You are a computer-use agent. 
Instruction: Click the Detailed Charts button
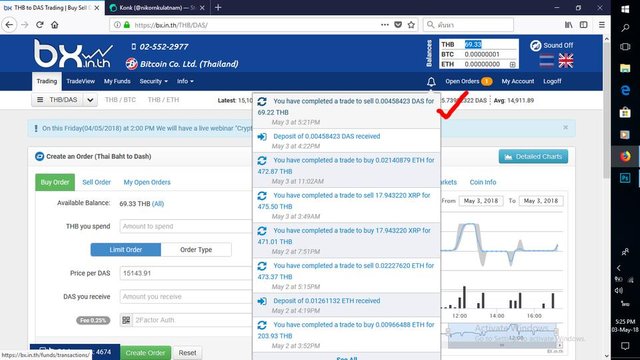[533, 157]
